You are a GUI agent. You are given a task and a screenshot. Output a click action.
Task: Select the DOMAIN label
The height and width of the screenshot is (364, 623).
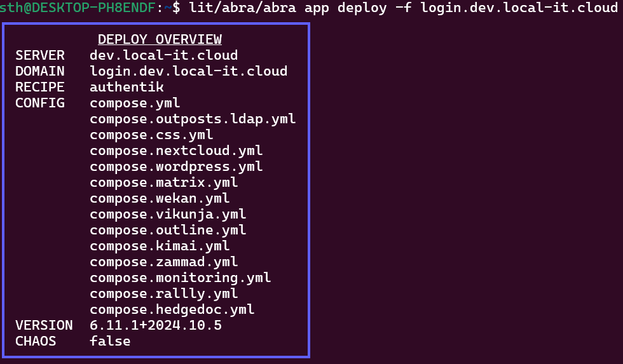pos(39,71)
